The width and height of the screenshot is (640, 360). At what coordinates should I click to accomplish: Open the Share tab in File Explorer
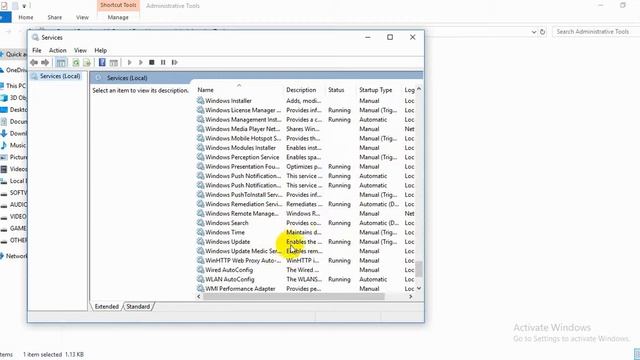(x=55, y=17)
